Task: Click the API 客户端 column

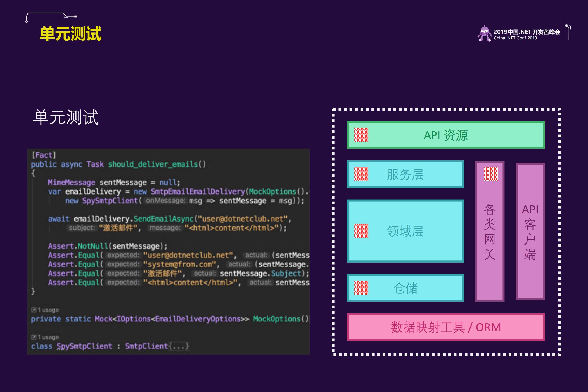Action: tap(530, 231)
